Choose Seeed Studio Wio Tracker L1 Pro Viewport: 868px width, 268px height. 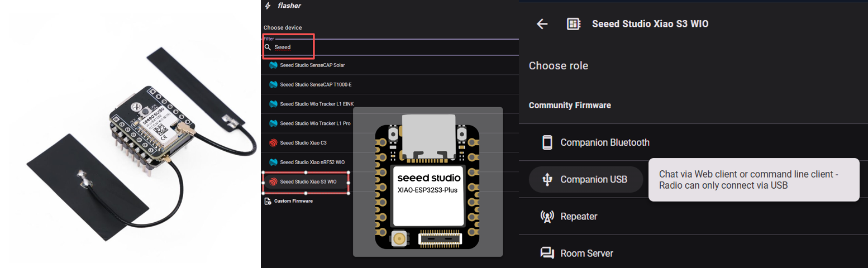tap(315, 123)
